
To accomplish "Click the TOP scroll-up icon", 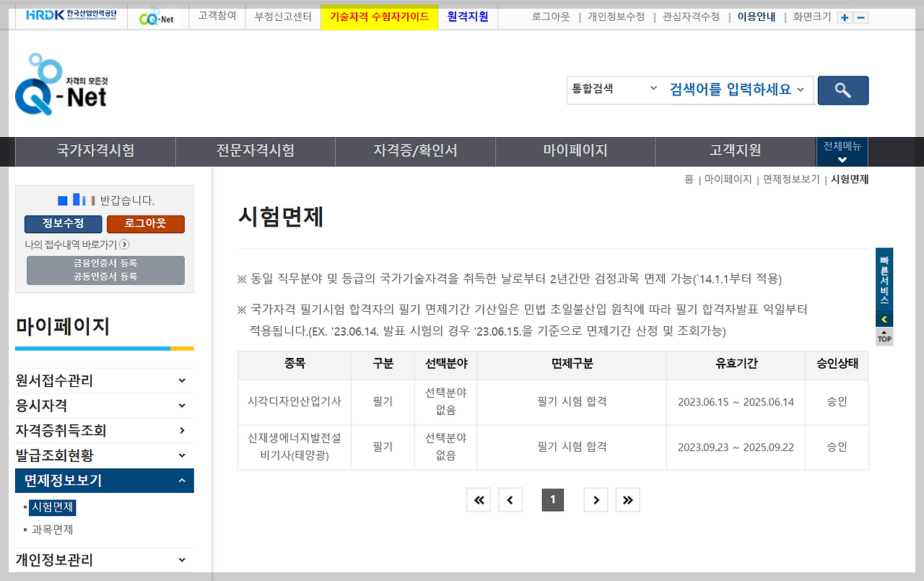I will click(x=884, y=337).
